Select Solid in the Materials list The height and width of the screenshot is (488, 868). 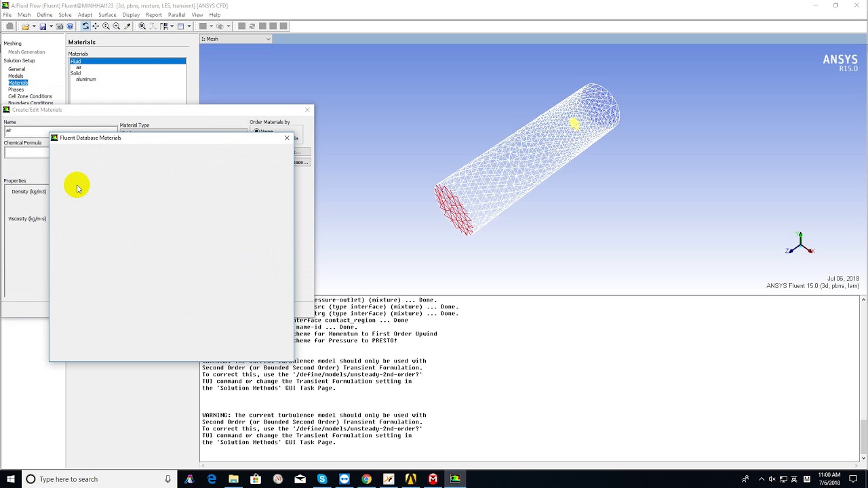pos(75,73)
